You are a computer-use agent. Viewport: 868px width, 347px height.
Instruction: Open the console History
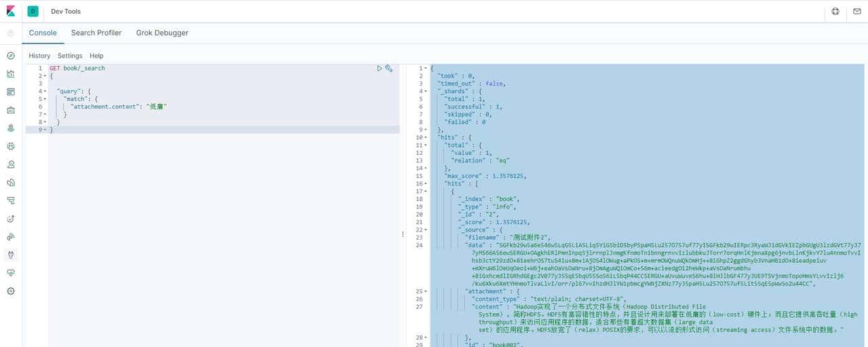click(39, 56)
